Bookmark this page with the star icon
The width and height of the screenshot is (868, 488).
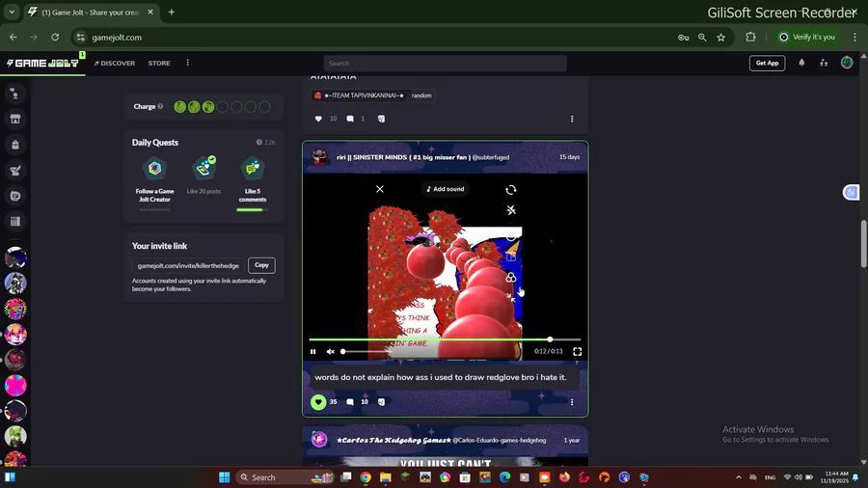coord(720,37)
